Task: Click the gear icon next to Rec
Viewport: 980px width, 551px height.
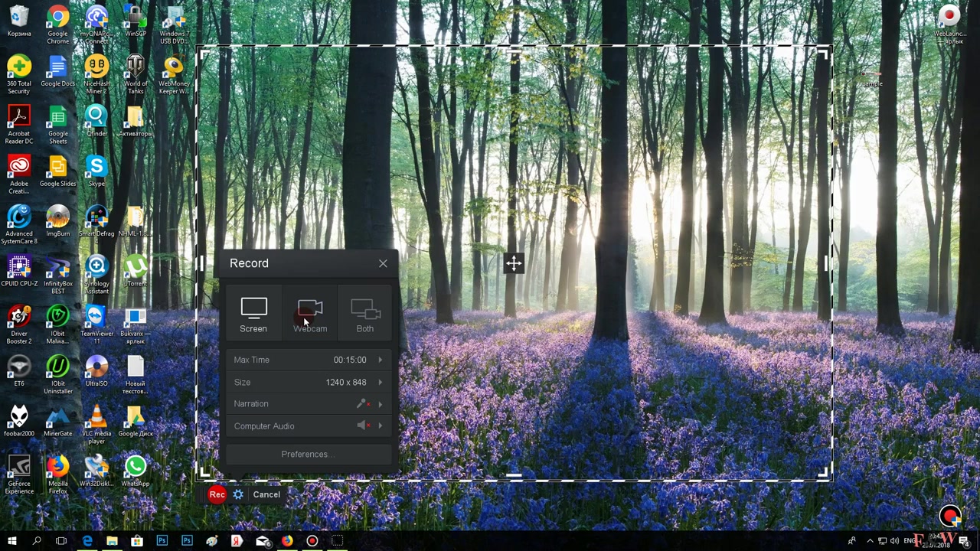Action: (x=238, y=494)
